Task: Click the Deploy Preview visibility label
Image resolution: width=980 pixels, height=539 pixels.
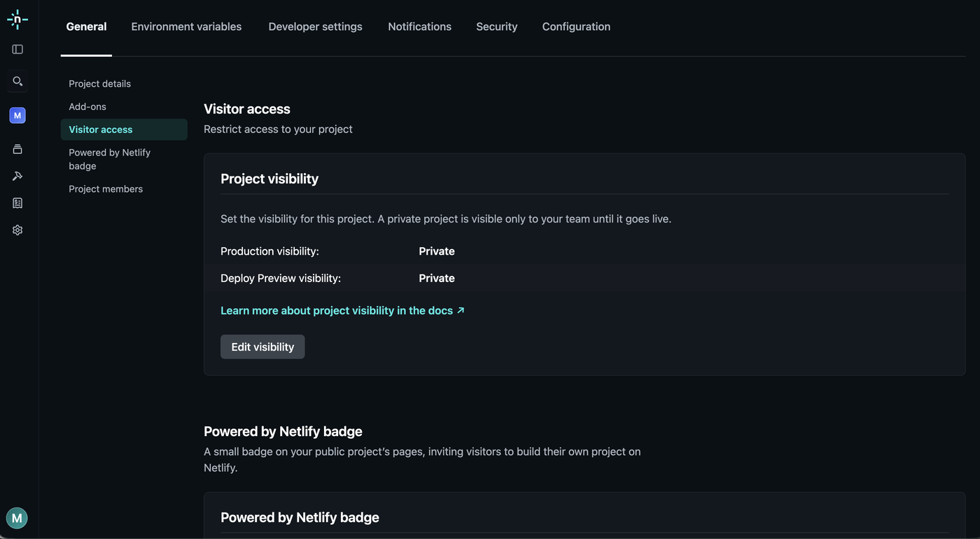Action: pos(281,278)
